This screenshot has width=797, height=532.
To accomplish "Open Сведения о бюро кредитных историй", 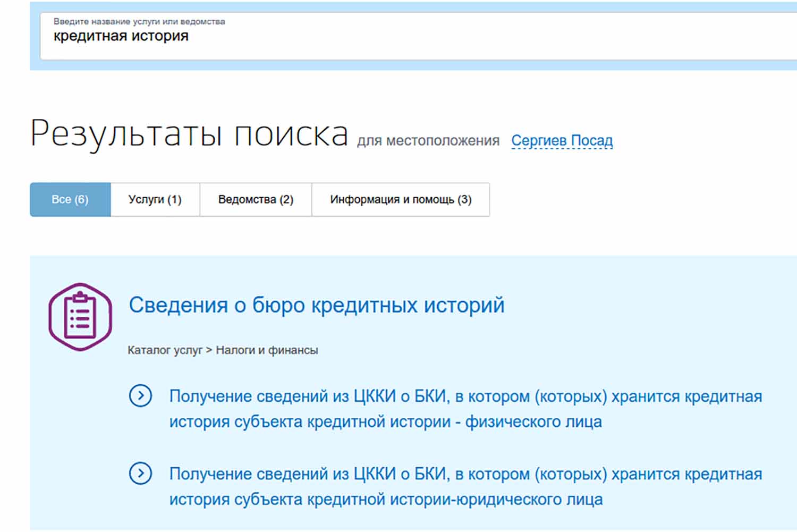I will click(x=317, y=305).
